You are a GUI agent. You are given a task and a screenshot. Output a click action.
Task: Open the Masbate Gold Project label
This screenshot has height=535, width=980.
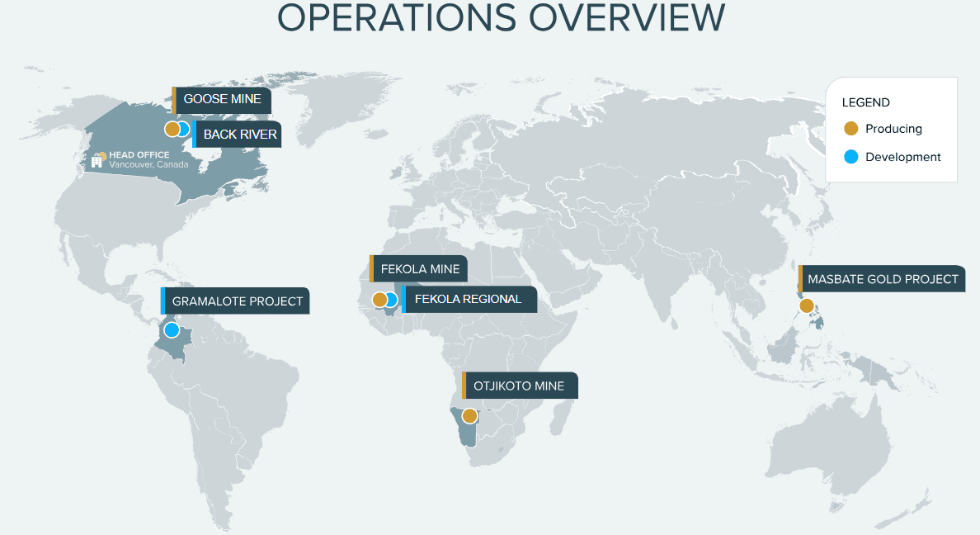click(883, 279)
